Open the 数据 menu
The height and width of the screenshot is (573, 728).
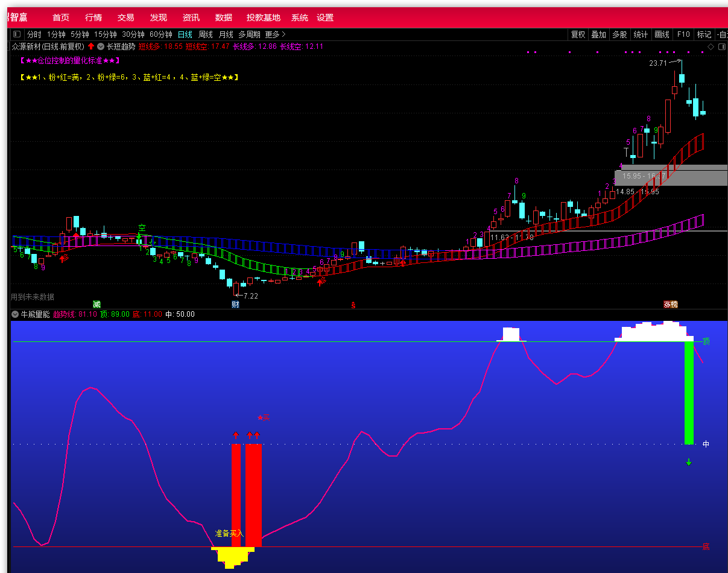coord(224,17)
